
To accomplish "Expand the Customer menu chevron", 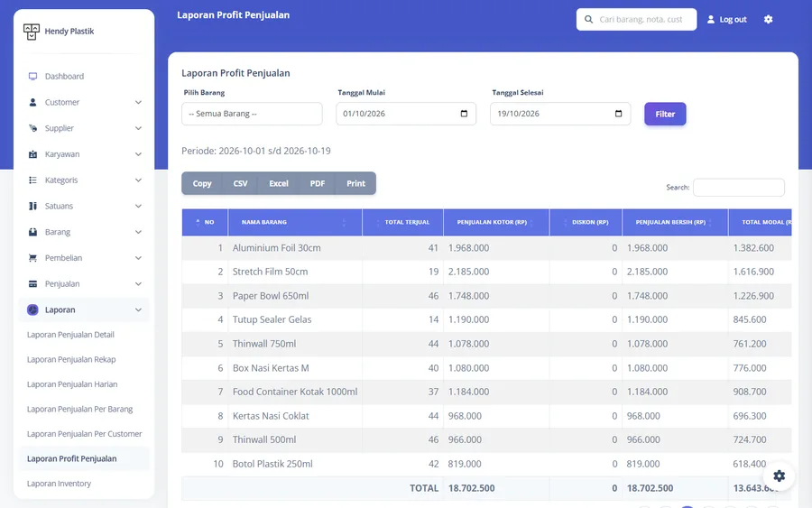I will coord(138,102).
